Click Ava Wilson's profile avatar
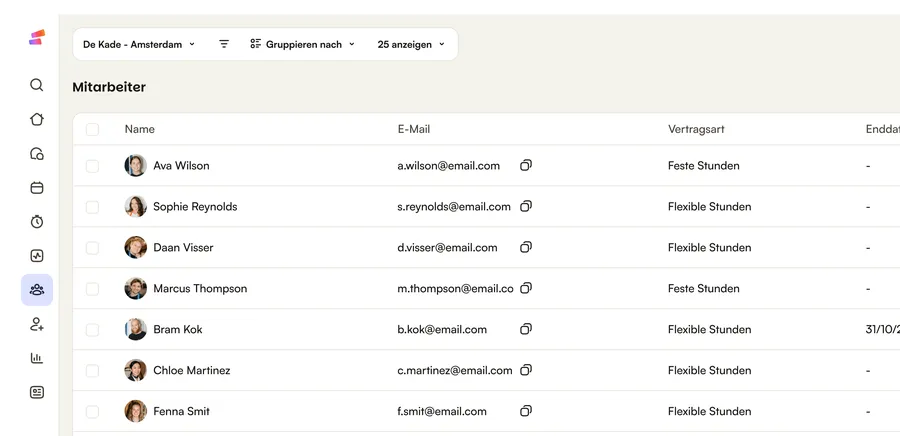 [x=135, y=165]
